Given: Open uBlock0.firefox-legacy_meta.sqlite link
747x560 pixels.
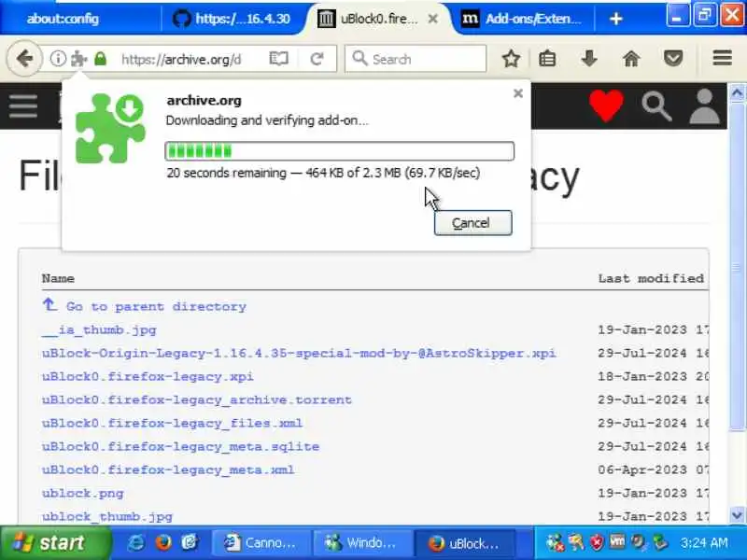Looking at the screenshot, I should pyautogui.click(x=180, y=447).
